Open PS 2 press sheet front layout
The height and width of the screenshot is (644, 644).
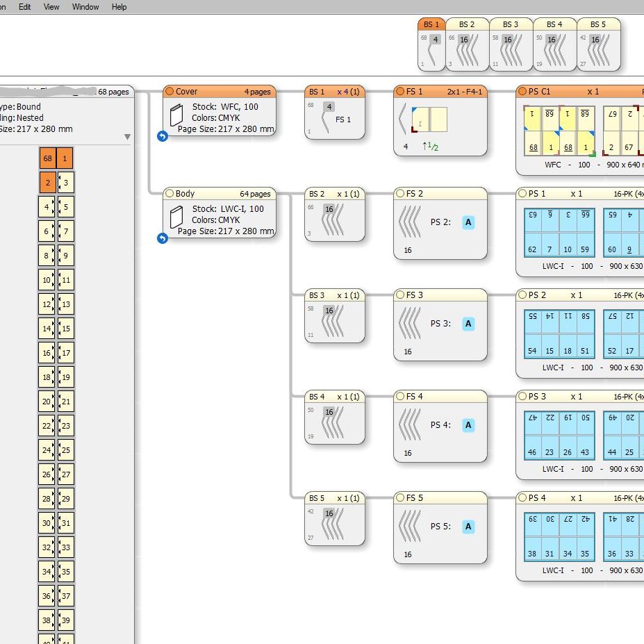tap(559, 334)
